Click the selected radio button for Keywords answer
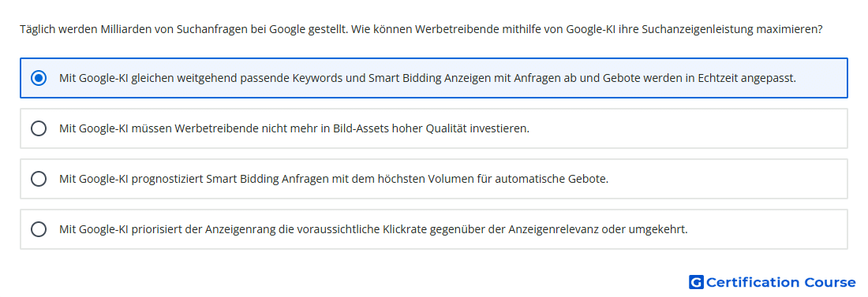 (x=39, y=78)
